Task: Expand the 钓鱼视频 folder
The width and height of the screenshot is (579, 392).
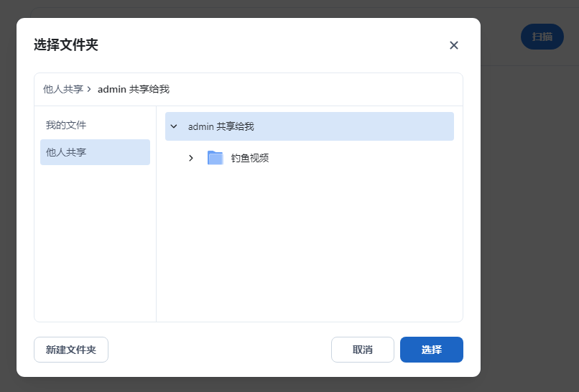Action: click(x=191, y=158)
